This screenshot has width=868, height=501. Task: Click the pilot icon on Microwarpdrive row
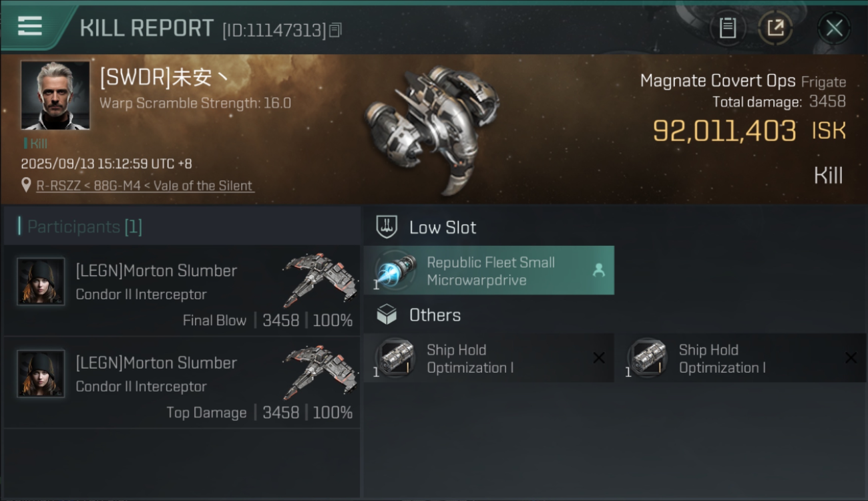(x=599, y=270)
